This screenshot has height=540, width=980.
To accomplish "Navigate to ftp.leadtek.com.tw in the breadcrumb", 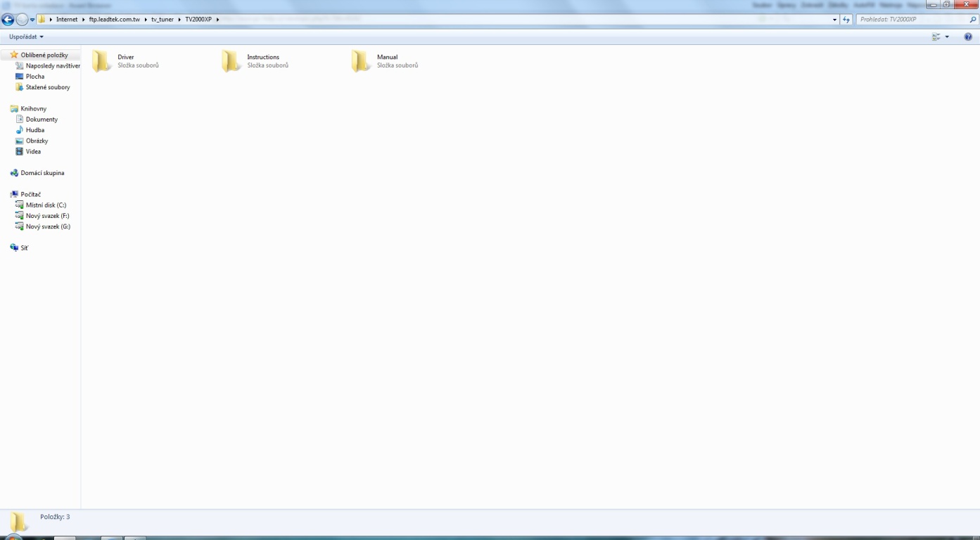I will (x=115, y=19).
